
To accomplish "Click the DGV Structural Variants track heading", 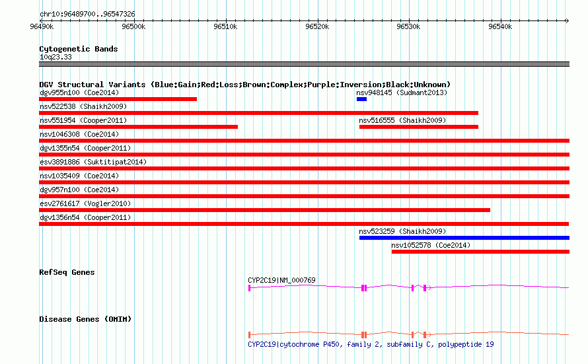I will (x=245, y=85).
